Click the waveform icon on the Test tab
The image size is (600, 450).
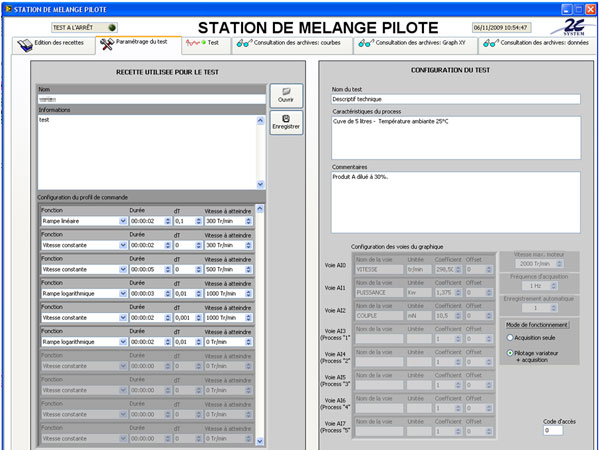(x=192, y=44)
